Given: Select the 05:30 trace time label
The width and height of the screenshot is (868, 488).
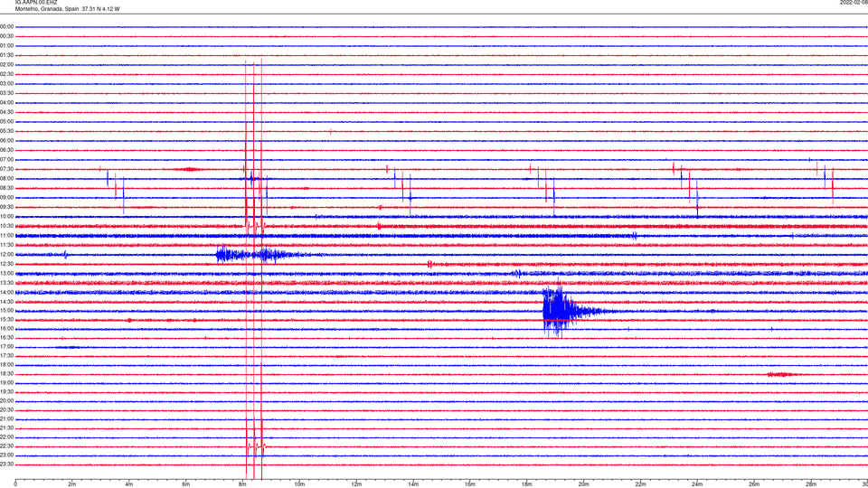Looking at the screenshot, I should (x=6, y=131).
